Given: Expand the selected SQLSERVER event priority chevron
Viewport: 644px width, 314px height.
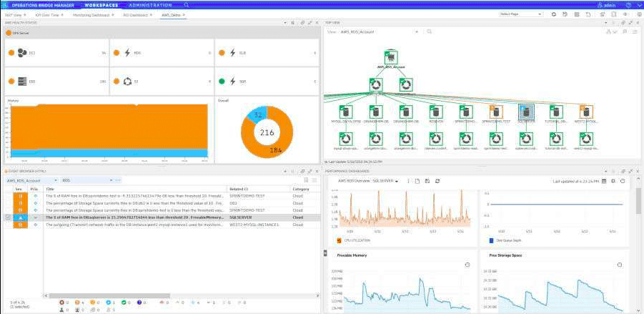Looking at the screenshot, I should click(x=35, y=217).
